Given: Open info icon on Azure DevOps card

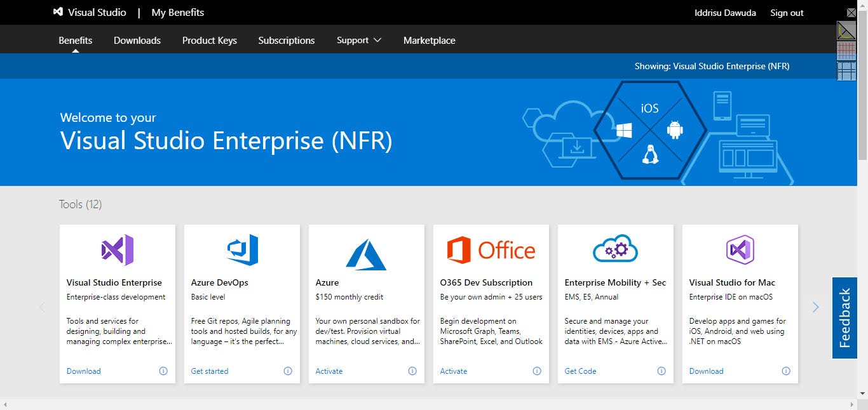Looking at the screenshot, I should (x=288, y=371).
